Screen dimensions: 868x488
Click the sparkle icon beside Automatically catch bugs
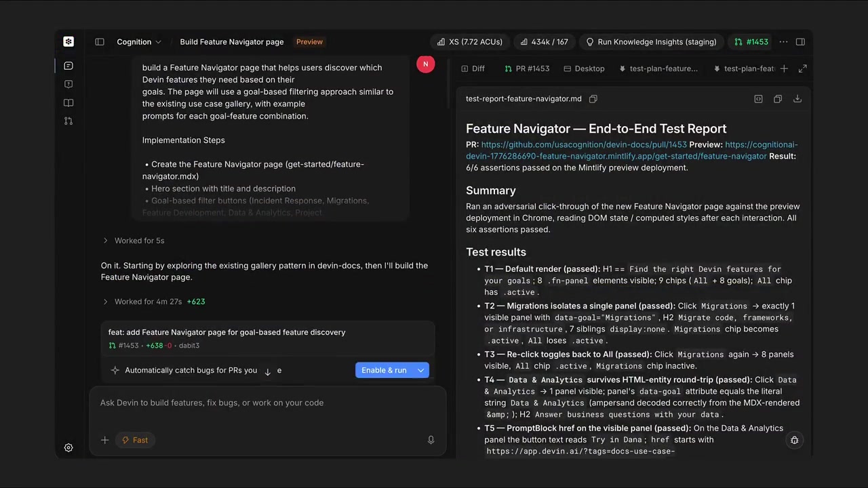115,370
